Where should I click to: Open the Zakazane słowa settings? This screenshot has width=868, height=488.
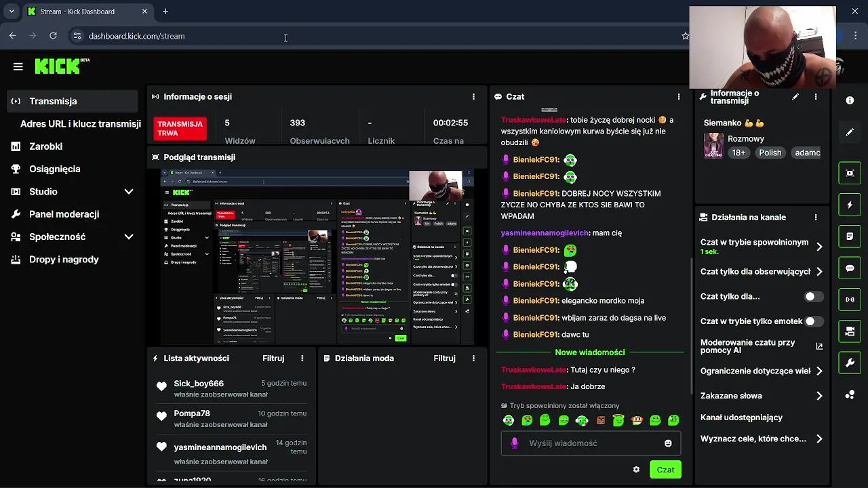[x=762, y=396]
